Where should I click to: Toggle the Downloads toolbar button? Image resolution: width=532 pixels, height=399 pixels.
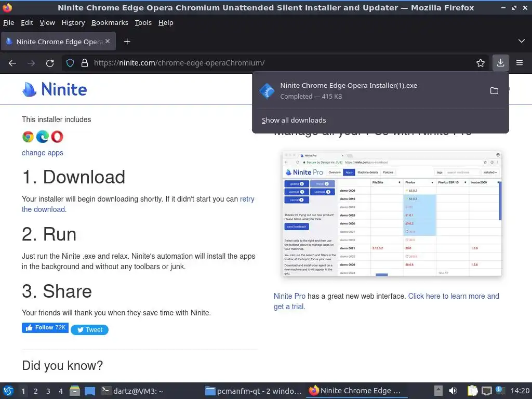[500, 63]
